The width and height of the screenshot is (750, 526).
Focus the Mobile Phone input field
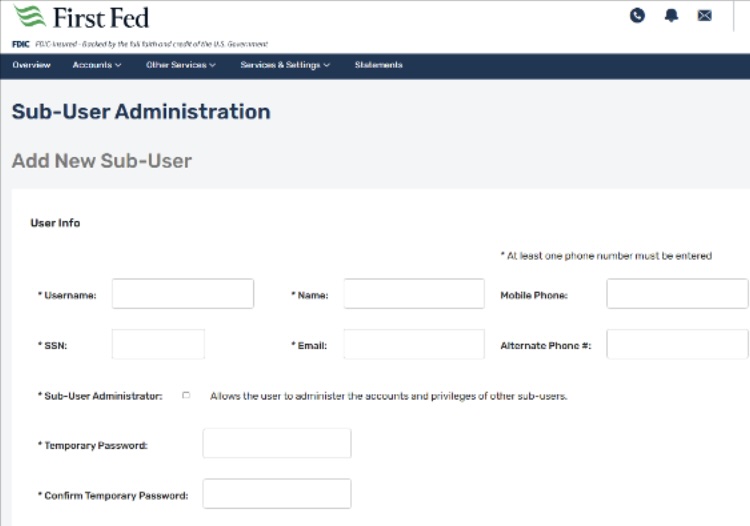tap(677, 294)
